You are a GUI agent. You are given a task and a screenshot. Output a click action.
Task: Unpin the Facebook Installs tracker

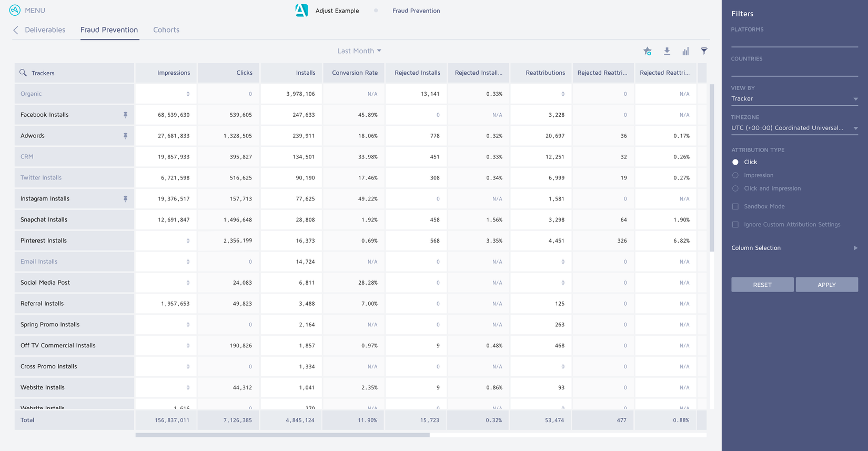[x=125, y=115]
